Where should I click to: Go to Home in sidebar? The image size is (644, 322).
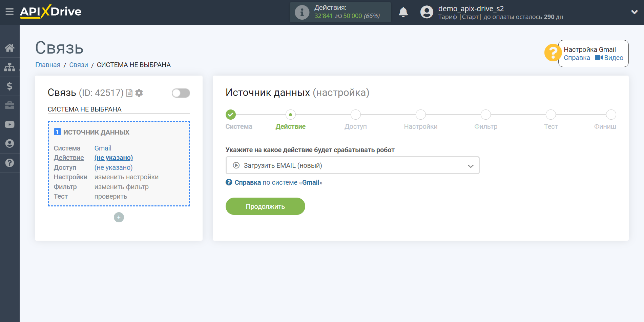(9, 48)
